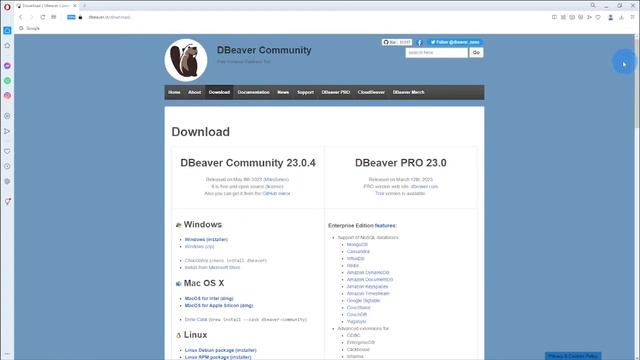The height and width of the screenshot is (360, 640).
Task: Download MacOS for Intel (dmg)
Action: [209, 298]
